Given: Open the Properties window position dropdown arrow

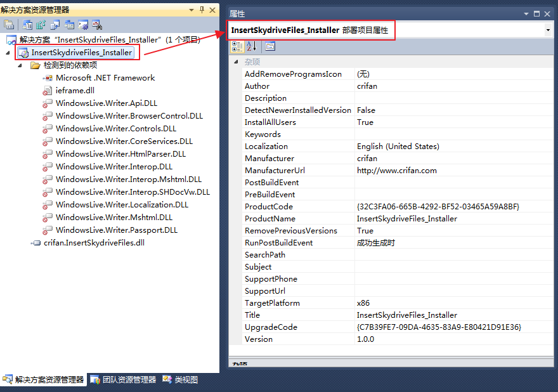Looking at the screenshot, I should click(526, 14).
